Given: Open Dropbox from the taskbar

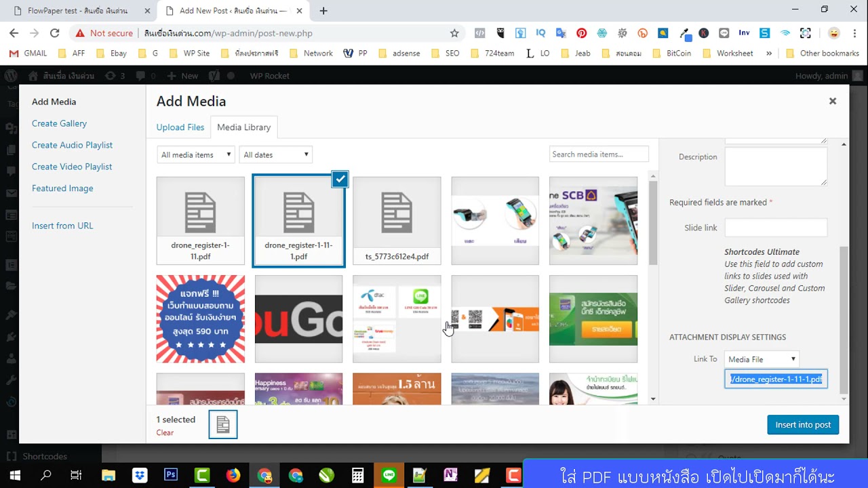Looking at the screenshot, I should pyautogui.click(x=140, y=475).
